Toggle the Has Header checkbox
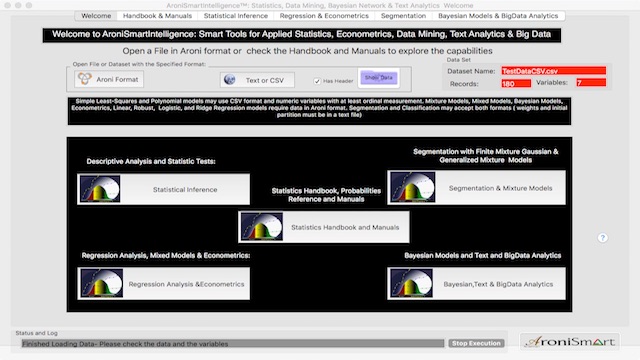Viewport: 640px width, 360px height. click(317, 81)
